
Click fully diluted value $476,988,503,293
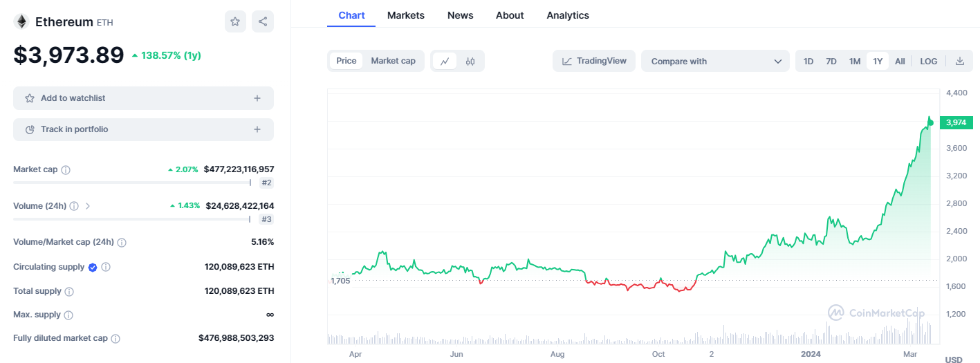pyautogui.click(x=237, y=339)
